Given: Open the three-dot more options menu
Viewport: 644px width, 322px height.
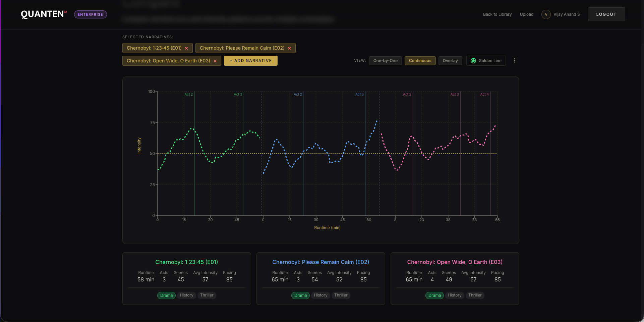Looking at the screenshot, I should (x=515, y=61).
